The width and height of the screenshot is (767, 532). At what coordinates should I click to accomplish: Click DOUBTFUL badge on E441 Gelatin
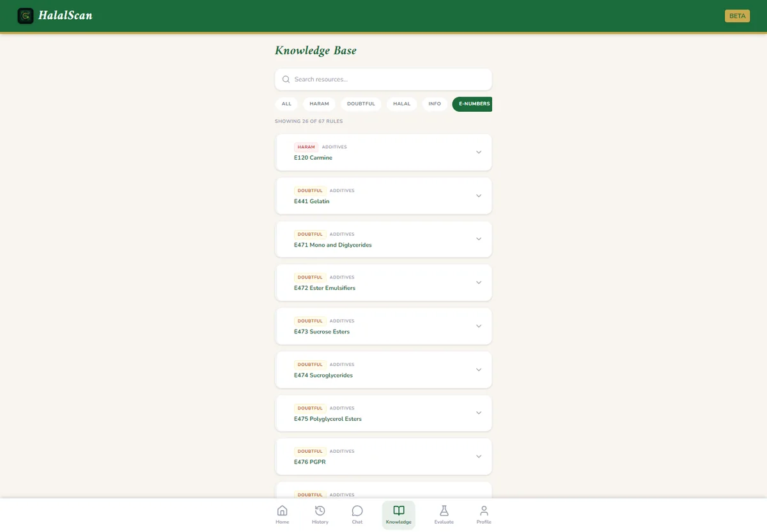click(310, 190)
